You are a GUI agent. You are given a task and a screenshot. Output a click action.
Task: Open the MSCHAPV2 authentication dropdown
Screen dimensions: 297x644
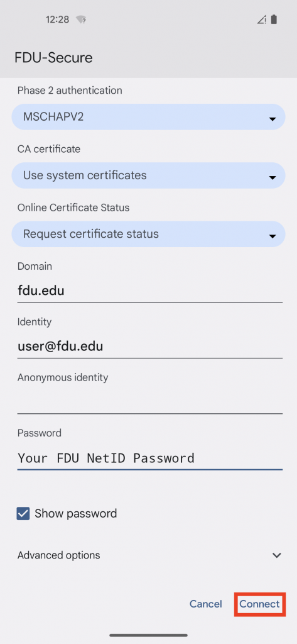point(148,117)
